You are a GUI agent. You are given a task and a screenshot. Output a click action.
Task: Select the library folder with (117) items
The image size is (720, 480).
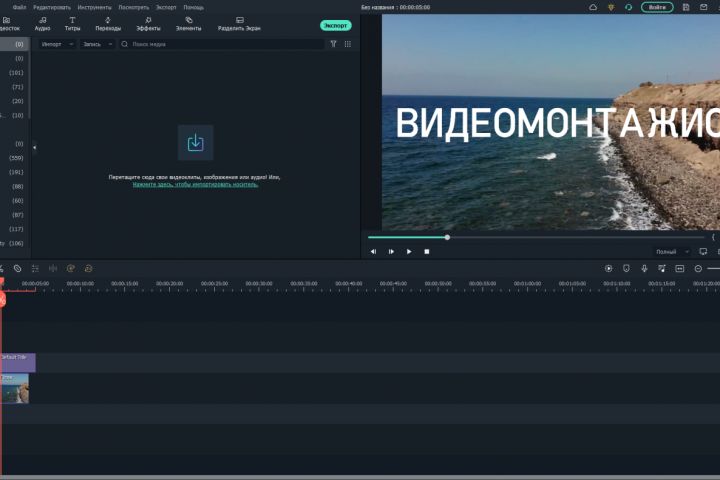point(16,229)
